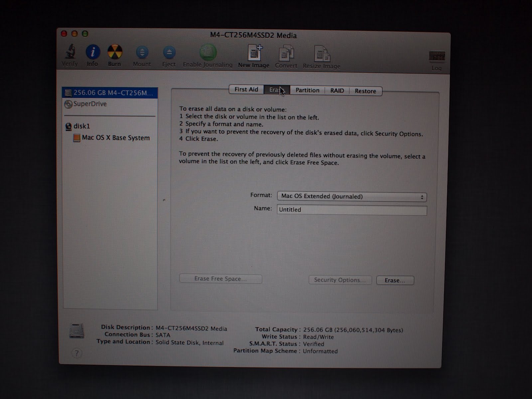Click the Write Status Read/Write value
Viewport: 532px width, 399px height.
pos(318,337)
